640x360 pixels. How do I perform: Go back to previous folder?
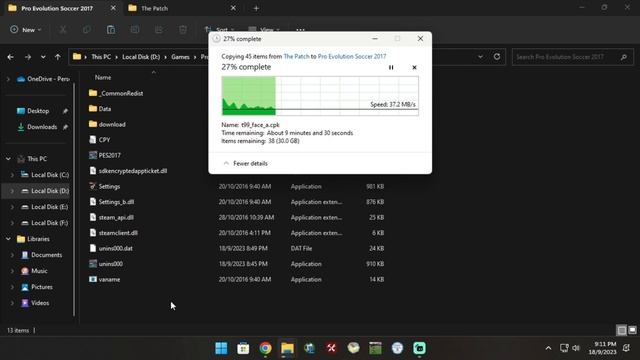pos(11,57)
